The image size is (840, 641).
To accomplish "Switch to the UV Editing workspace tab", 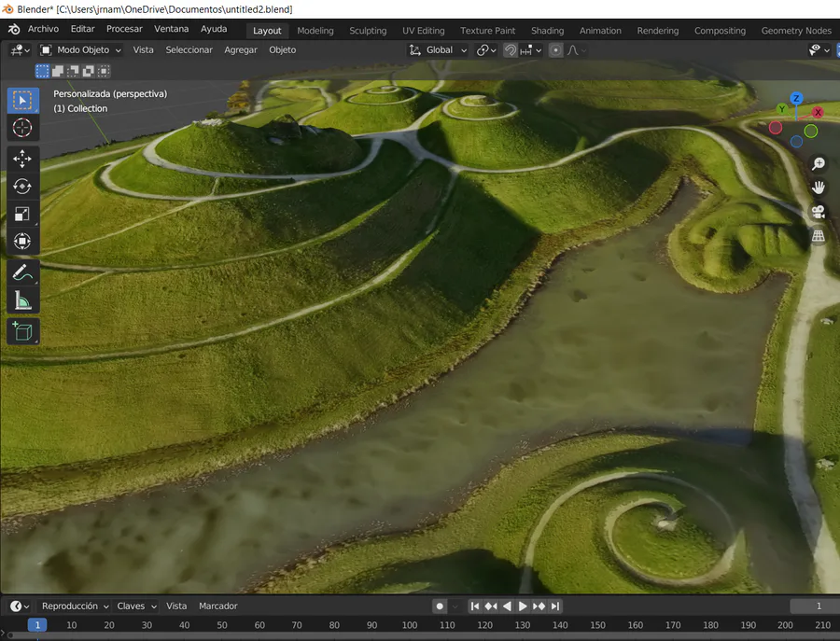I will point(424,31).
